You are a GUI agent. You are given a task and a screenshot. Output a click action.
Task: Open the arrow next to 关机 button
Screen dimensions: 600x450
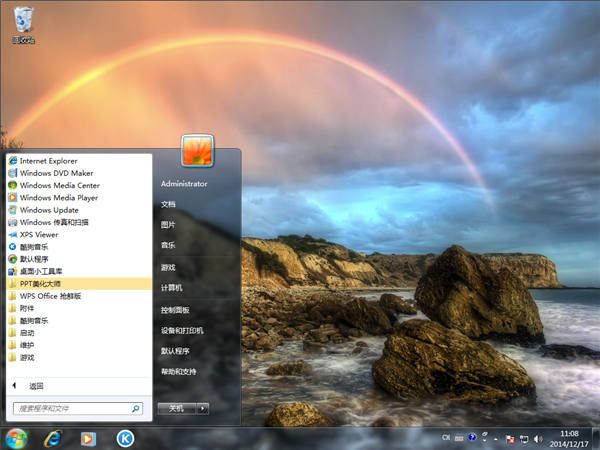coord(203,408)
